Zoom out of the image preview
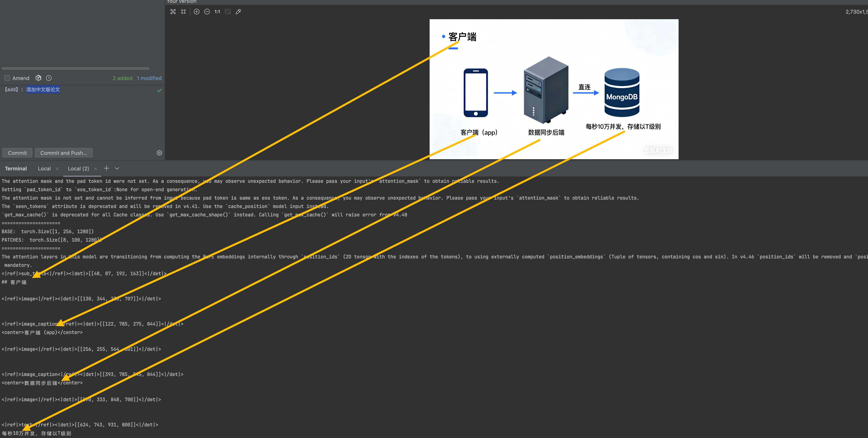This screenshot has width=868, height=438. click(207, 12)
